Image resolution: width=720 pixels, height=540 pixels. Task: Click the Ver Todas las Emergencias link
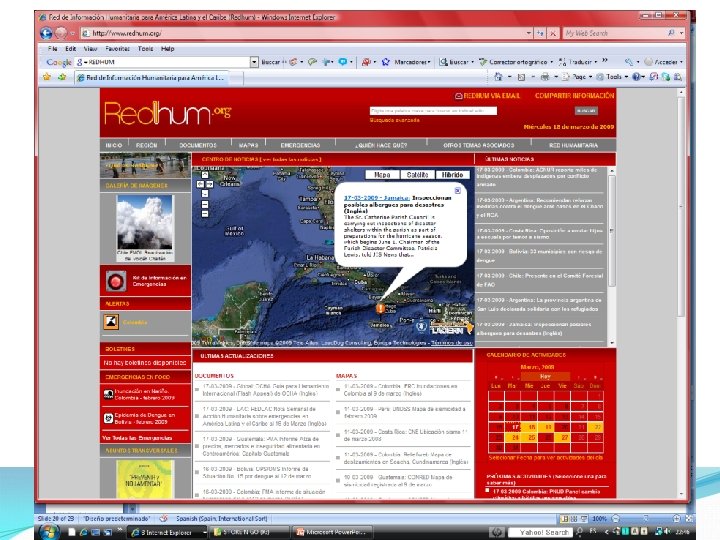click(x=137, y=438)
